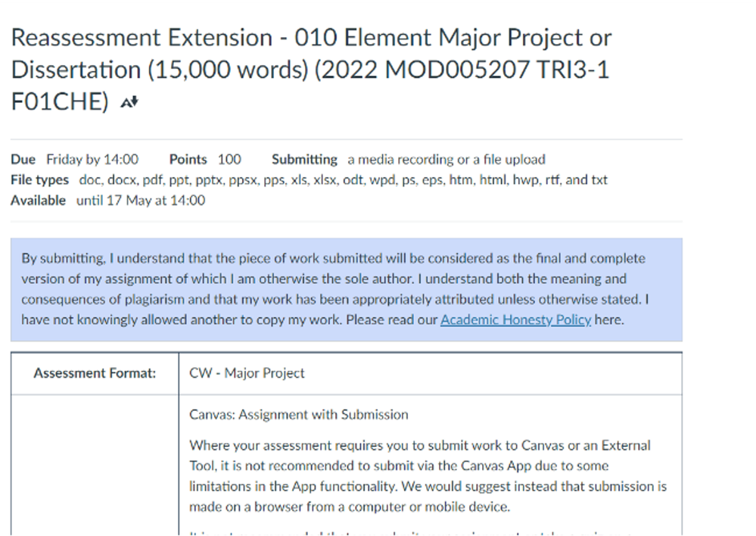Viewport: 756px width, 536px height.
Task: Click the list of allowed file extensions
Action: [343, 180]
